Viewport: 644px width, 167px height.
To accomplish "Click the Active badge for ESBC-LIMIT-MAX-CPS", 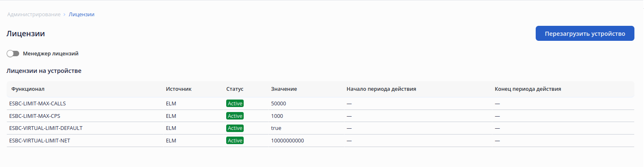I will (x=235, y=116).
